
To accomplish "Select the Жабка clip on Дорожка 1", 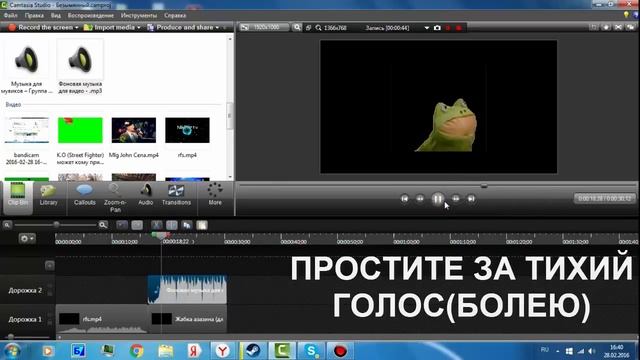I will 187,319.
